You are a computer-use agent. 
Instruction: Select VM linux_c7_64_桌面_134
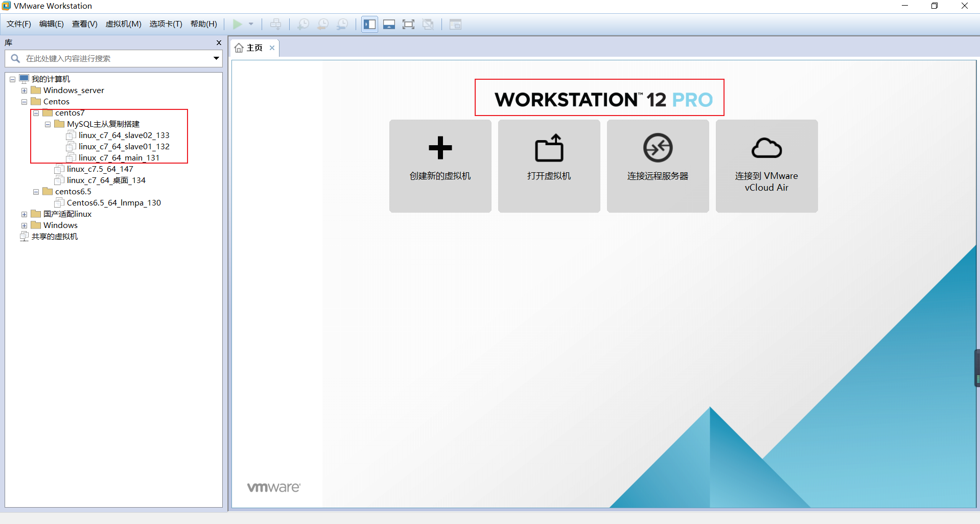106,180
